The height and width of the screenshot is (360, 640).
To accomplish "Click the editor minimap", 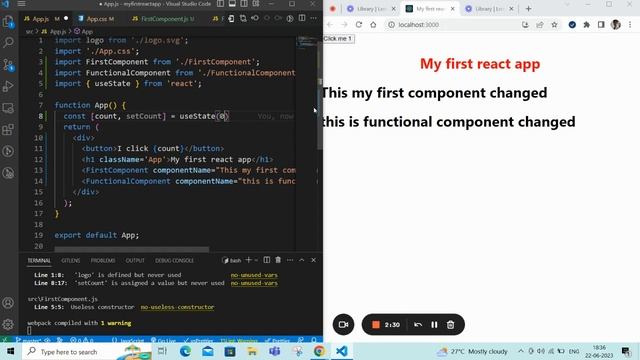I will [x=306, y=42].
